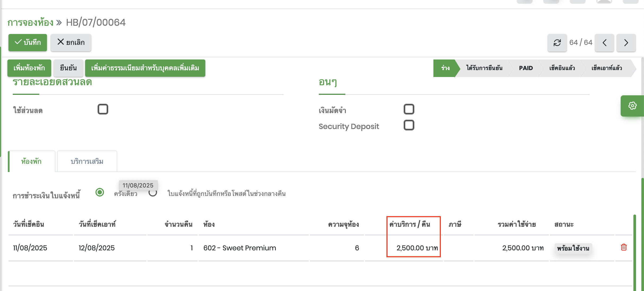Click the เพิ่มห้องพัก add room button
Screen dimensions: 644x291
[29, 68]
